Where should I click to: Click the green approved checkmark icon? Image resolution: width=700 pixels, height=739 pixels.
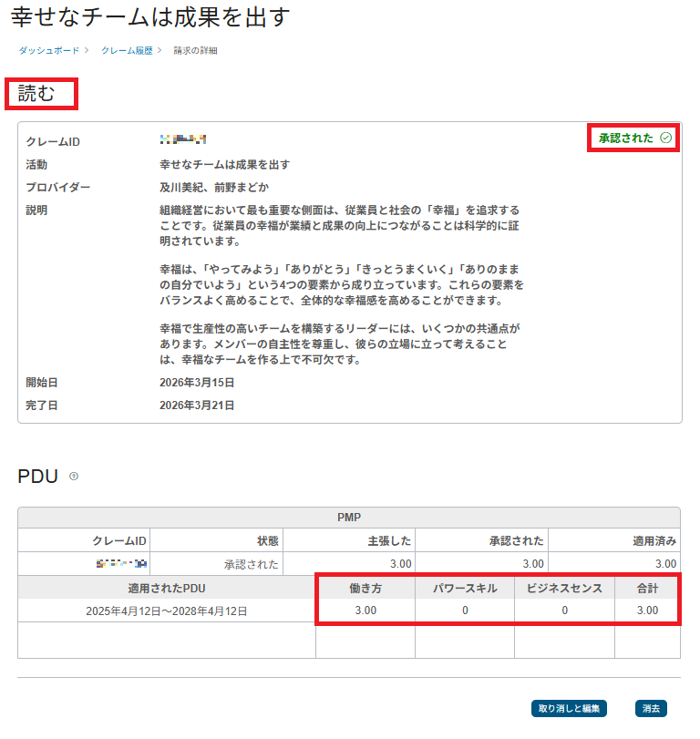click(665, 138)
